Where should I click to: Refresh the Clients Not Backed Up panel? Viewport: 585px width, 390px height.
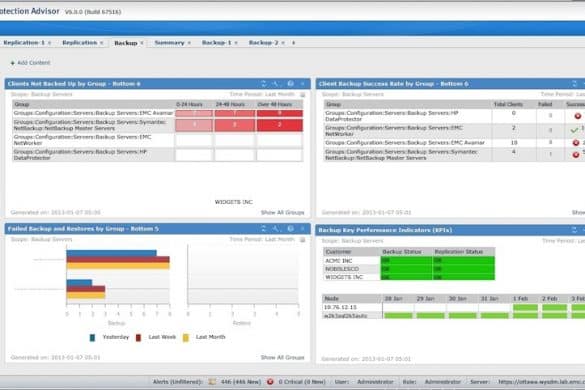point(263,84)
